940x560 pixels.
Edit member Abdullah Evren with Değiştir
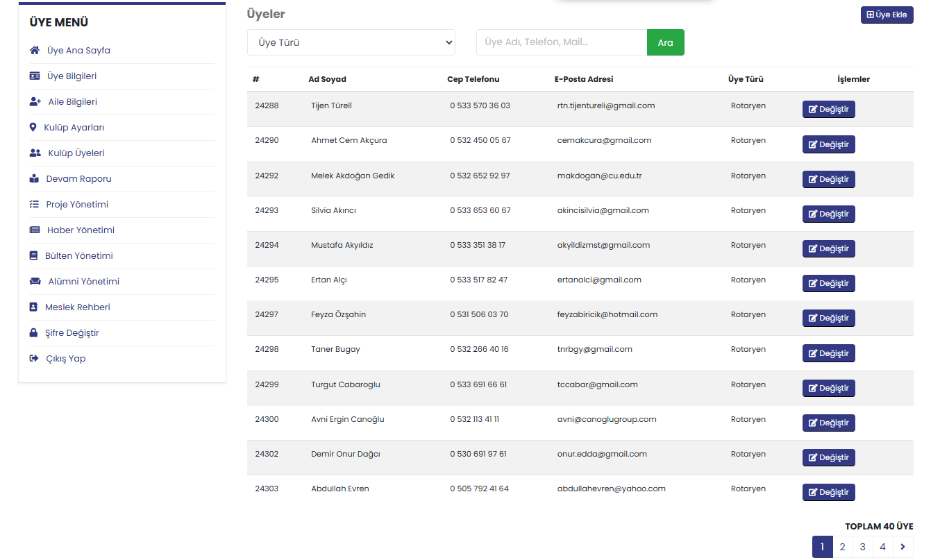(828, 493)
